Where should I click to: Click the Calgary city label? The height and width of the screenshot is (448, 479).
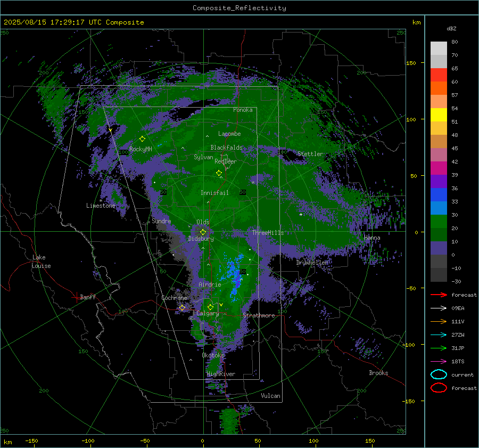coord(208,313)
